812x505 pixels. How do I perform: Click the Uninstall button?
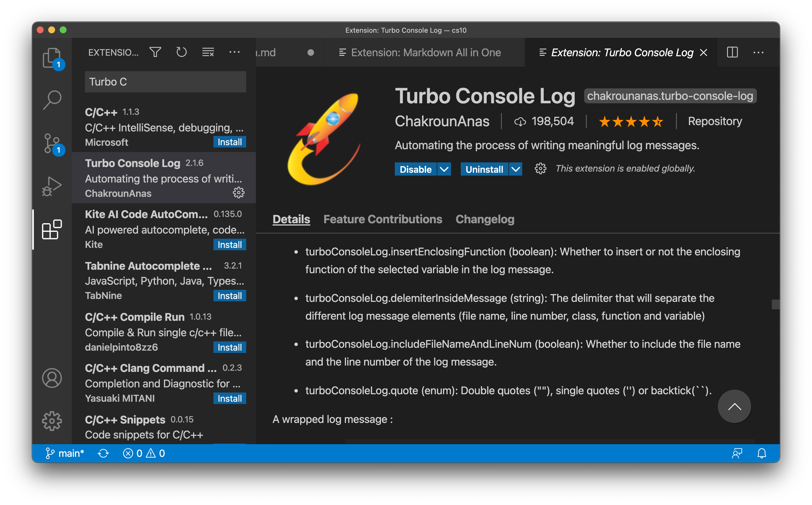tap(484, 169)
